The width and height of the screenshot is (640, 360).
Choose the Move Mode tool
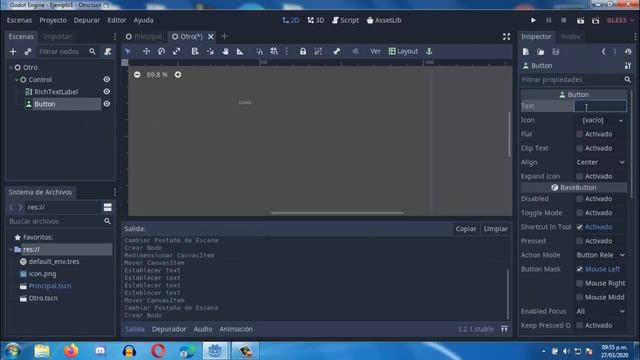pos(146,51)
